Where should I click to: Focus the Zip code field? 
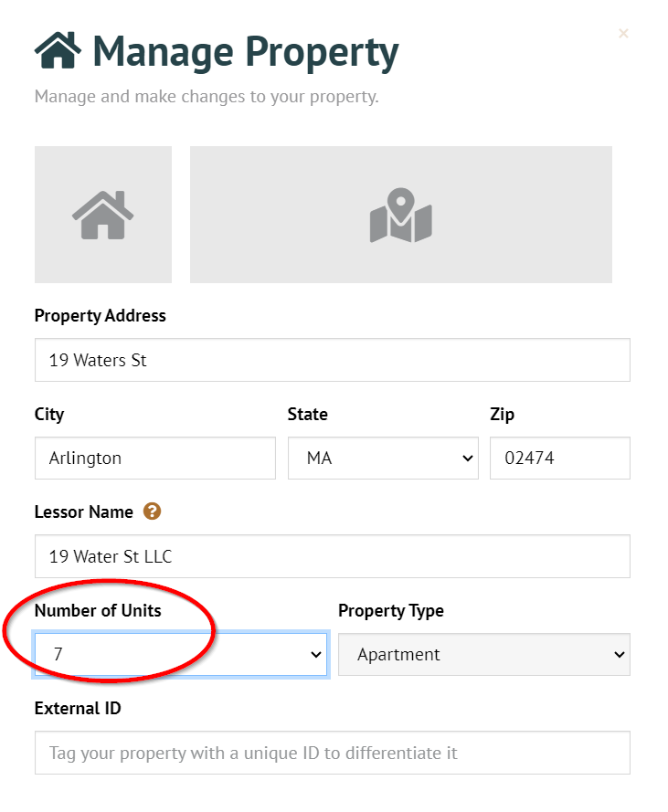click(559, 458)
